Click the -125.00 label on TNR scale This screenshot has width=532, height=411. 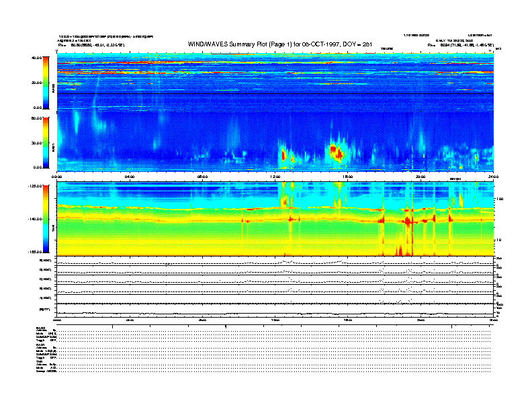[36, 186]
